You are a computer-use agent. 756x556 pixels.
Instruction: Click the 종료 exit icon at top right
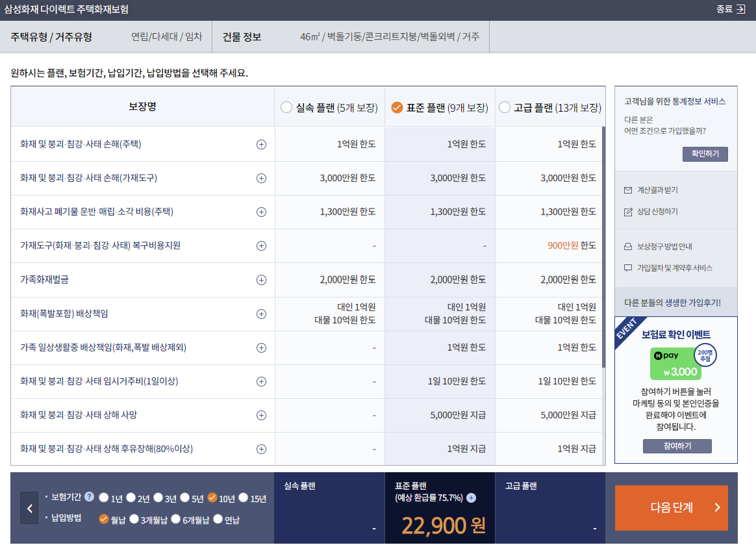tap(740, 10)
